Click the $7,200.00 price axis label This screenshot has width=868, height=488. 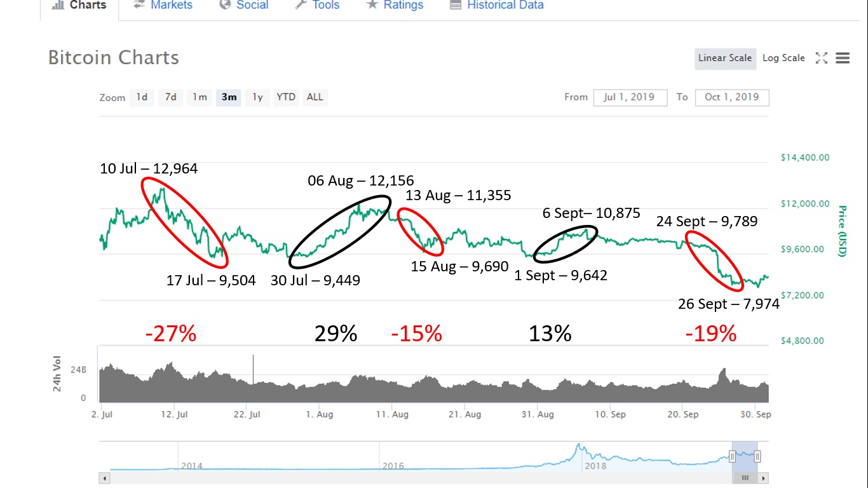click(x=803, y=295)
